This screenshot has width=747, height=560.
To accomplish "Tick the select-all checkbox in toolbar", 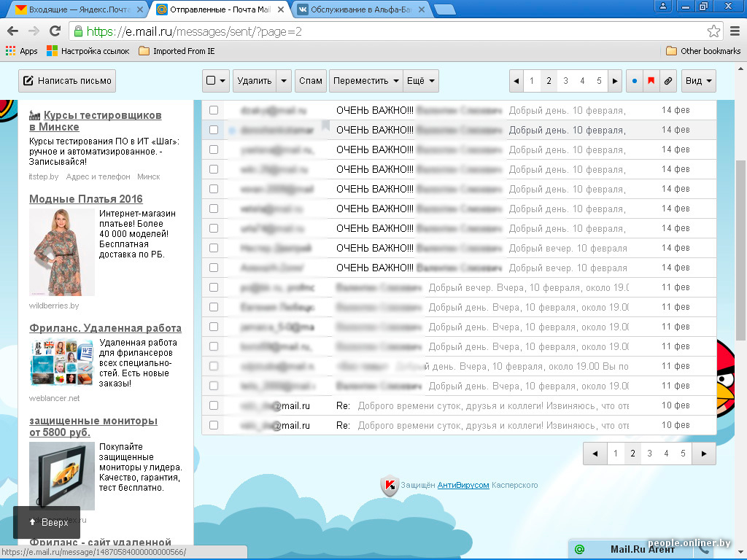I will pos(211,80).
